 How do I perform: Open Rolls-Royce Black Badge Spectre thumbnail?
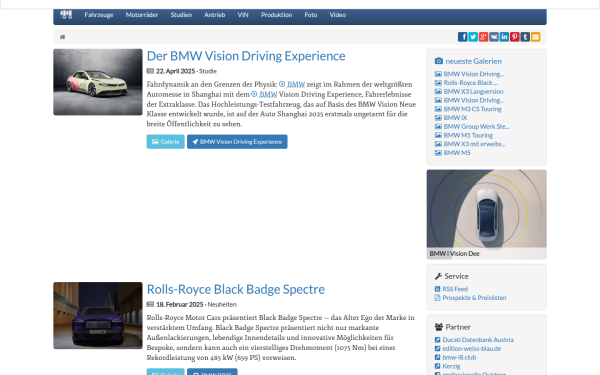[98, 315]
